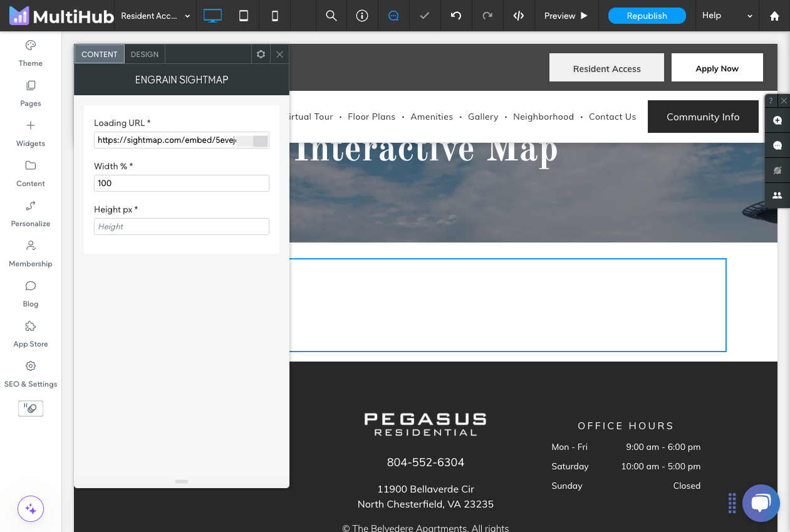Image resolution: width=790 pixels, height=532 pixels.
Task: Click the Loading URL input field
Action: [x=182, y=140]
